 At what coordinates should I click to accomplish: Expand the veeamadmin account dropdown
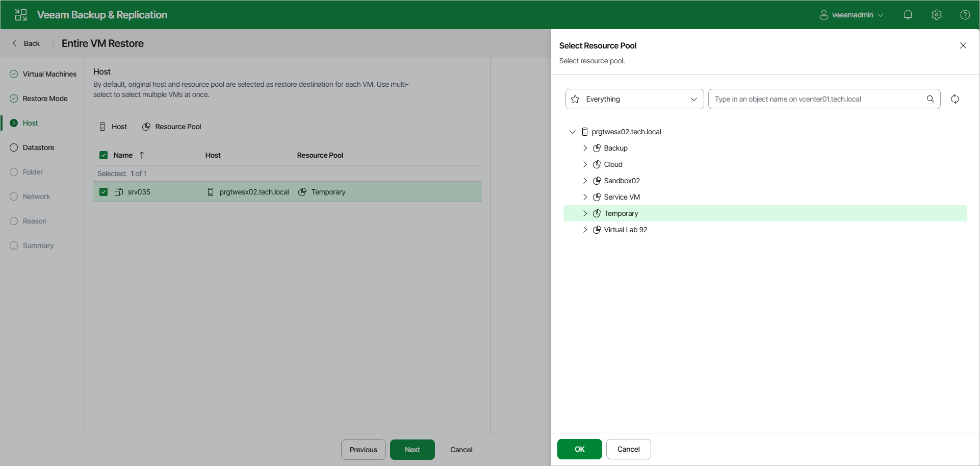[x=881, y=15]
